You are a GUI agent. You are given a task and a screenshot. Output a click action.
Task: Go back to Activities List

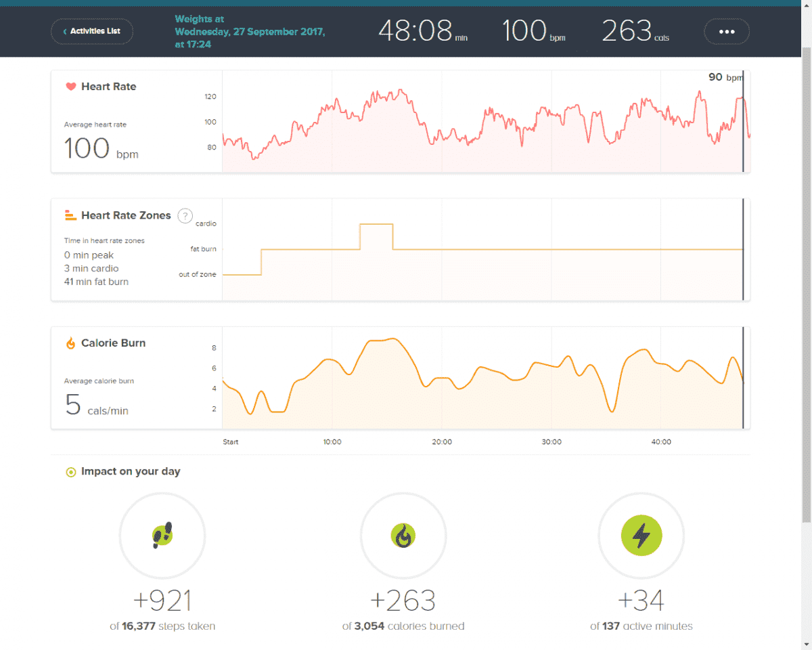pos(92,31)
